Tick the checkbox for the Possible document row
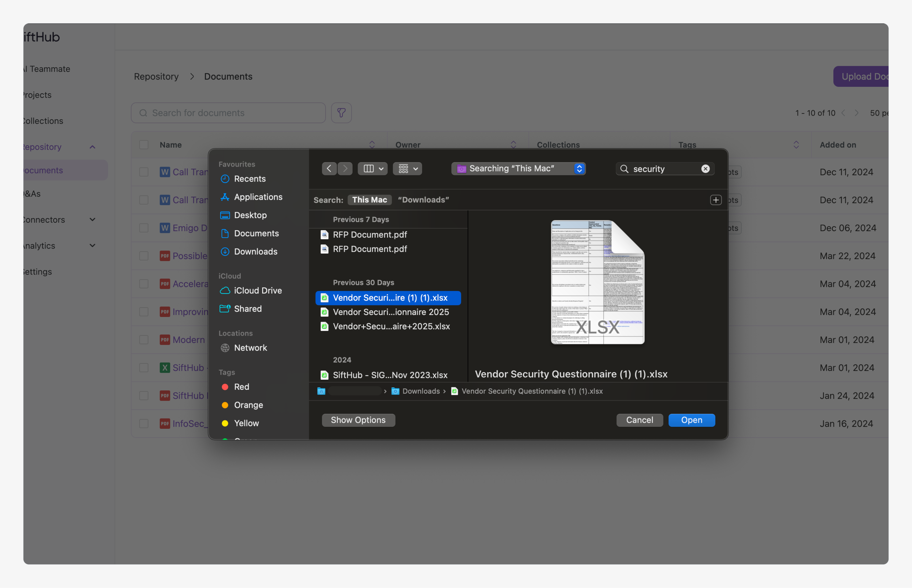The width and height of the screenshot is (912, 588). click(x=144, y=256)
